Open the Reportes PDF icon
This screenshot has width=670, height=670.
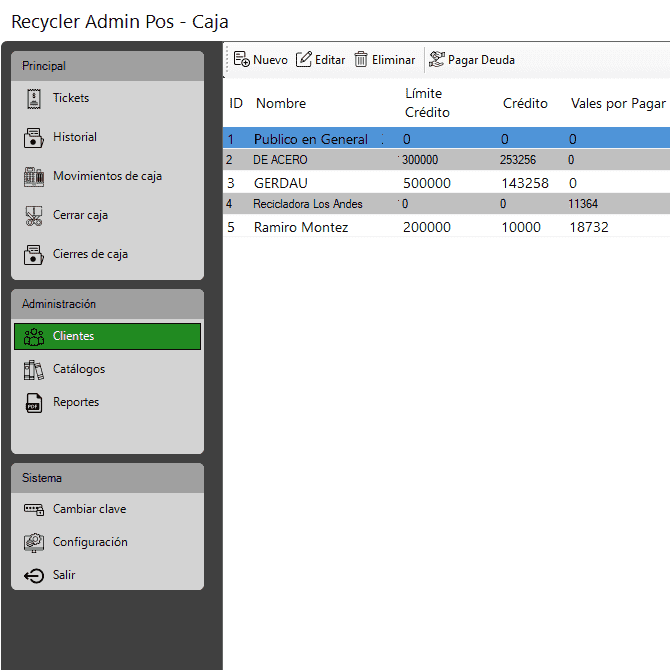pos(34,403)
